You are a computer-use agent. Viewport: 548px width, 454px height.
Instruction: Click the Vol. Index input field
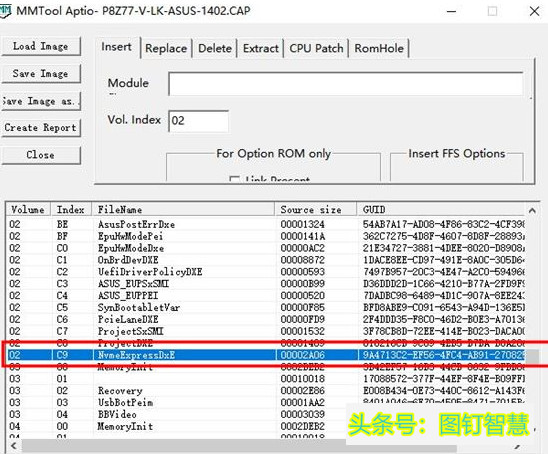(199, 121)
